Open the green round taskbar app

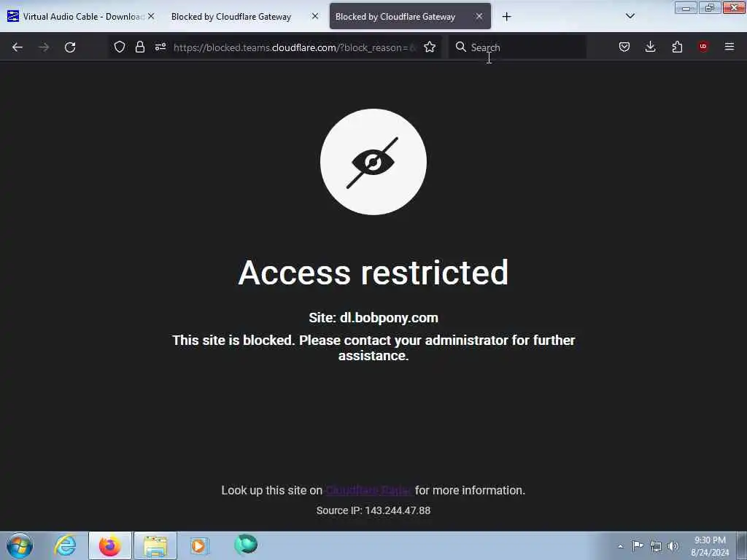coord(246,545)
